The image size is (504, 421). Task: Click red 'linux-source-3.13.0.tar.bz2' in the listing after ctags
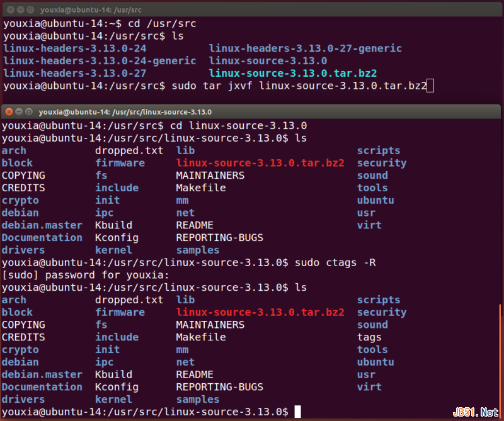tap(260, 312)
